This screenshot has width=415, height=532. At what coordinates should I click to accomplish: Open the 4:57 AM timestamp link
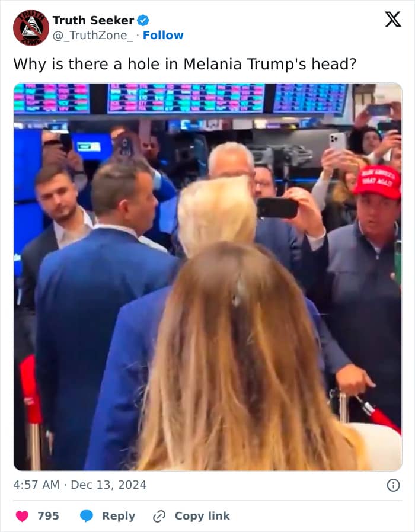point(36,485)
